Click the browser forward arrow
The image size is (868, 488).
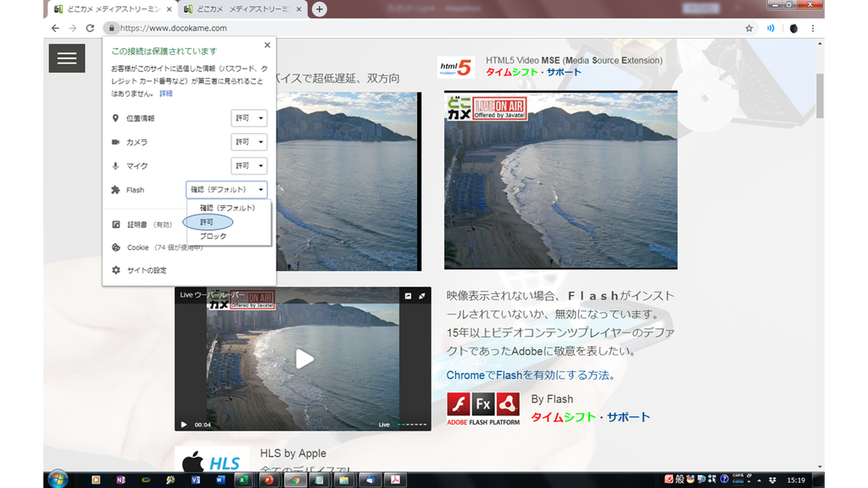point(73,28)
